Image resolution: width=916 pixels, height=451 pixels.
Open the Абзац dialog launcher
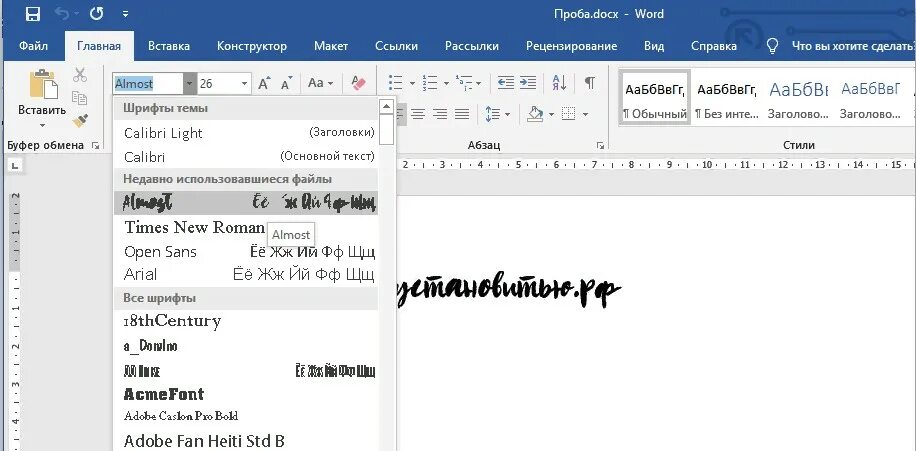pos(599,145)
